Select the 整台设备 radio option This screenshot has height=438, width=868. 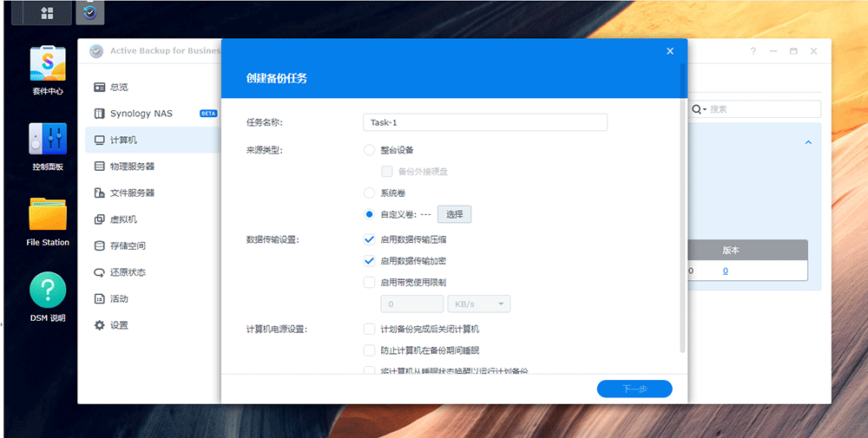click(370, 150)
